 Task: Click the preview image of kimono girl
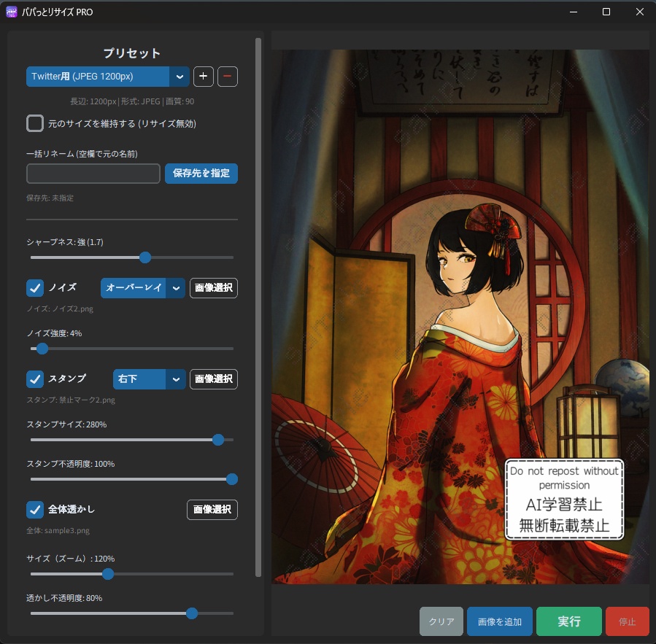point(460,317)
